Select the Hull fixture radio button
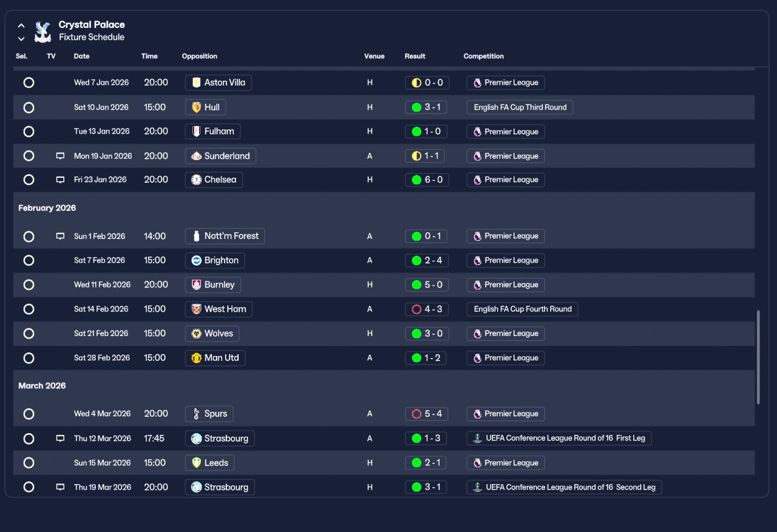Viewport: 777px width, 532px height. click(29, 107)
